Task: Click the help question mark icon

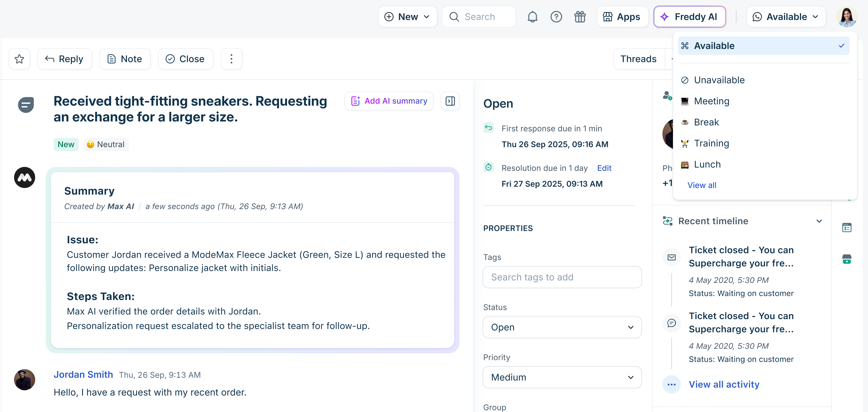Action: click(556, 17)
